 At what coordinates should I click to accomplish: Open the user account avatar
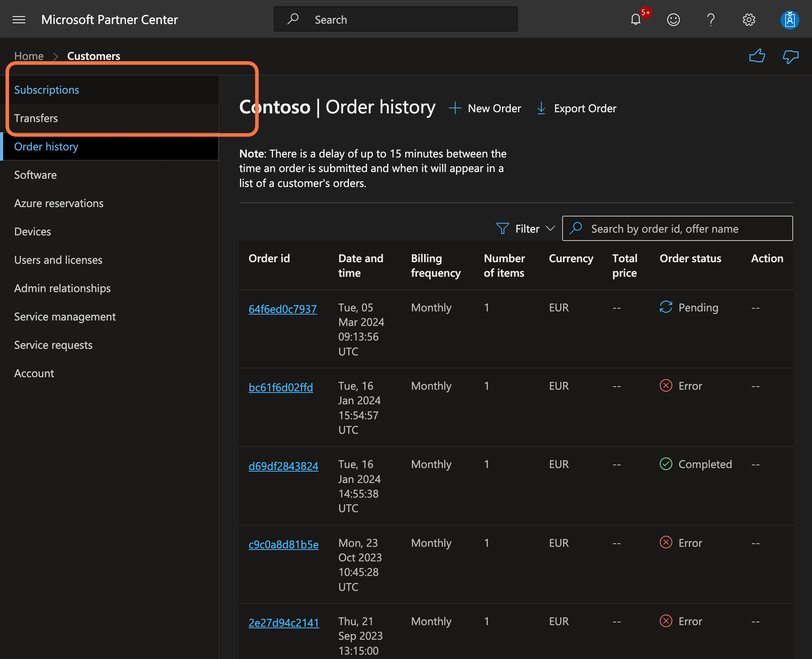pyautogui.click(x=790, y=20)
